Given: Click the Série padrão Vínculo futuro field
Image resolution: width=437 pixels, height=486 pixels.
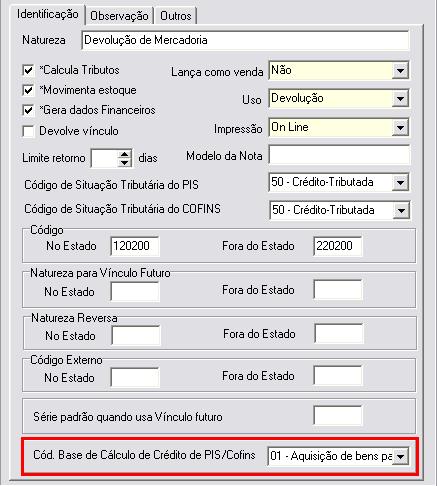Looking at the screenshot, I should coord(338,415).
